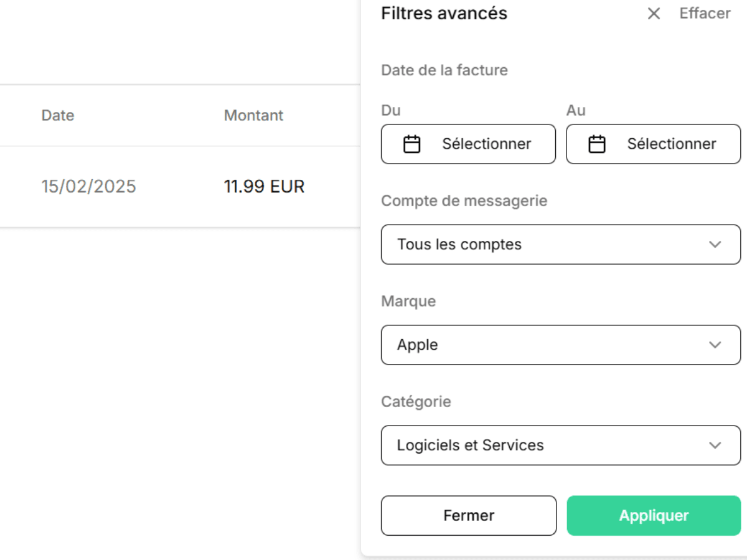The height and width of the screenshot is (560, 747).
Task: Expand the "Logiciels et Services" chevron
Action: (714, 445)
